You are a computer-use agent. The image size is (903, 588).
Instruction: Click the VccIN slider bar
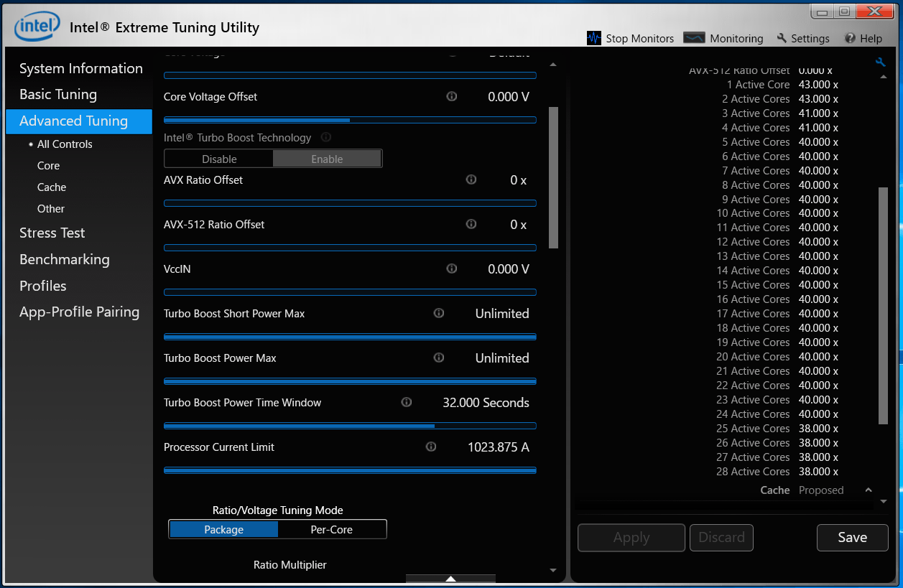350,292
